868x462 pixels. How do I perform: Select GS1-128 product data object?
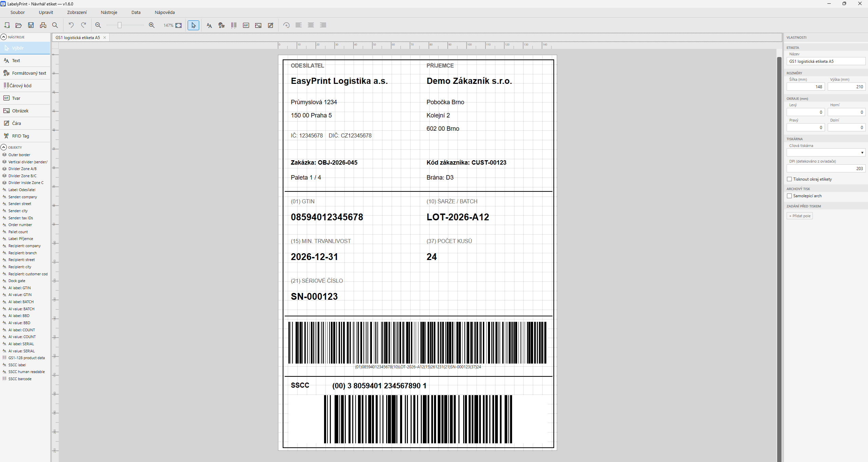pos(26,358)
